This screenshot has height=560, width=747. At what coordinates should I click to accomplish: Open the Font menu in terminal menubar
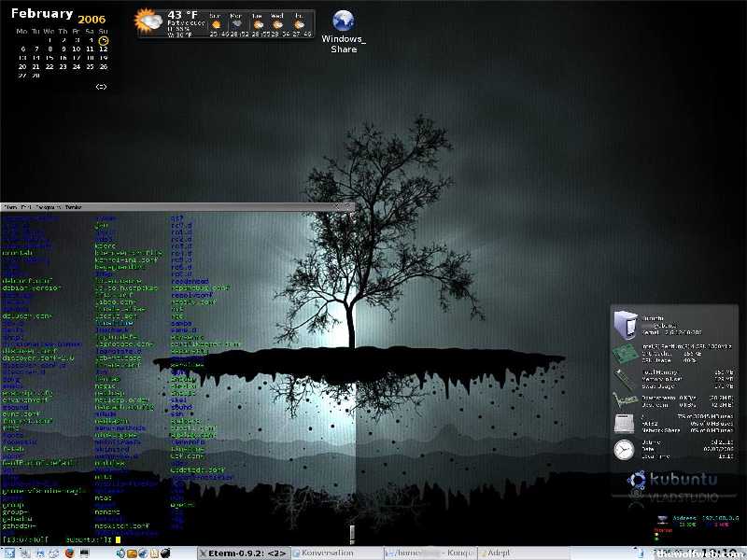pos(29,206)
